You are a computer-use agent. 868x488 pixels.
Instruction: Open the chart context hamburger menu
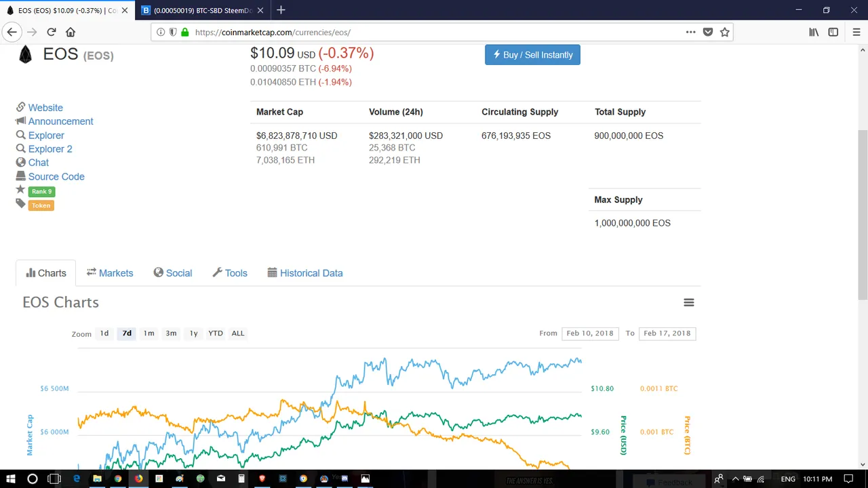pos(688,303)
